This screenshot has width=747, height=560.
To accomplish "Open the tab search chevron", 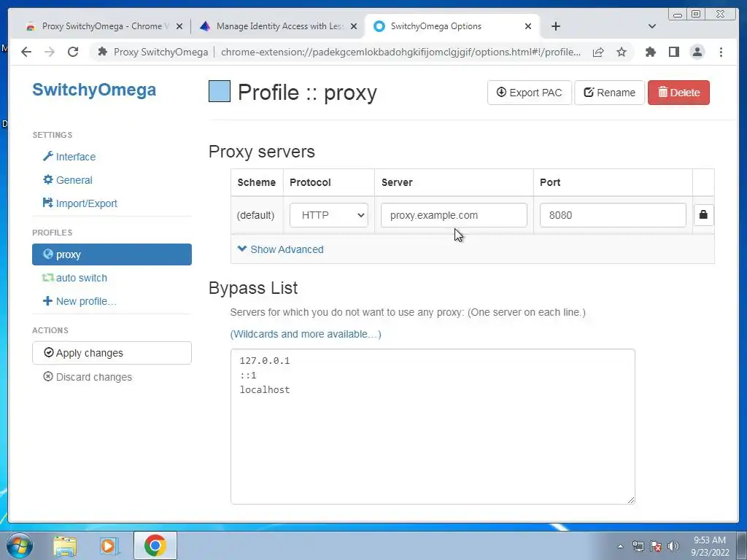I will [x=652, y=26].
